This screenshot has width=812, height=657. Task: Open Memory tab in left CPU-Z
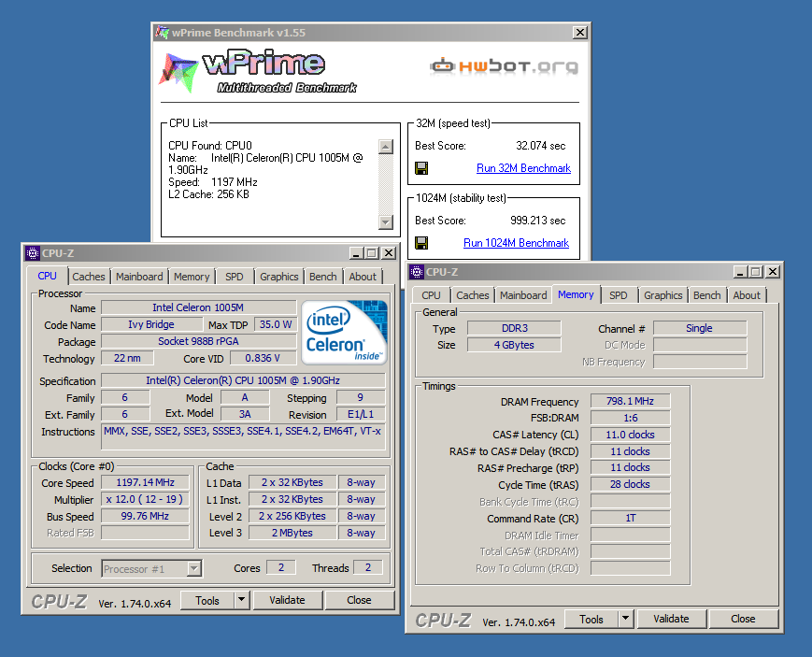192,277
